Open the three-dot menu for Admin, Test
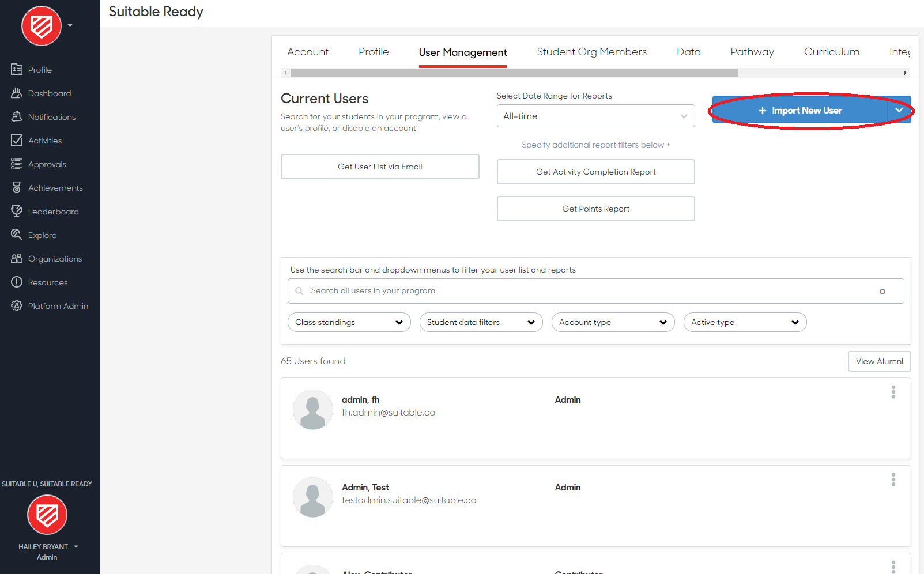 tap(893, 479)
